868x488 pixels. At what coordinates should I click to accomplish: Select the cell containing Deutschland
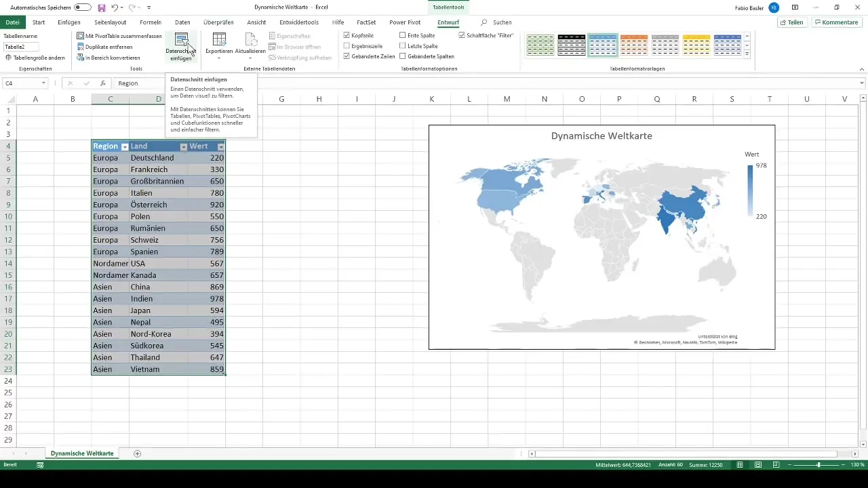pos(158,158)
